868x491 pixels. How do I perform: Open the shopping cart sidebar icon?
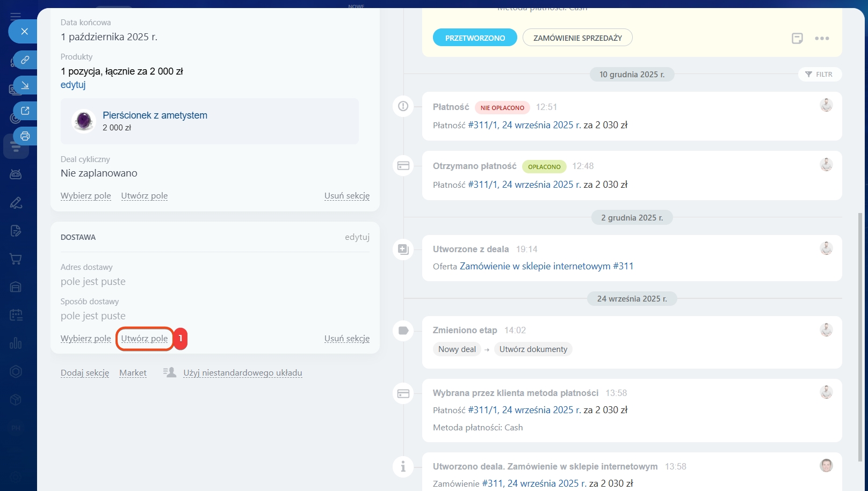[x=16, y=259]
